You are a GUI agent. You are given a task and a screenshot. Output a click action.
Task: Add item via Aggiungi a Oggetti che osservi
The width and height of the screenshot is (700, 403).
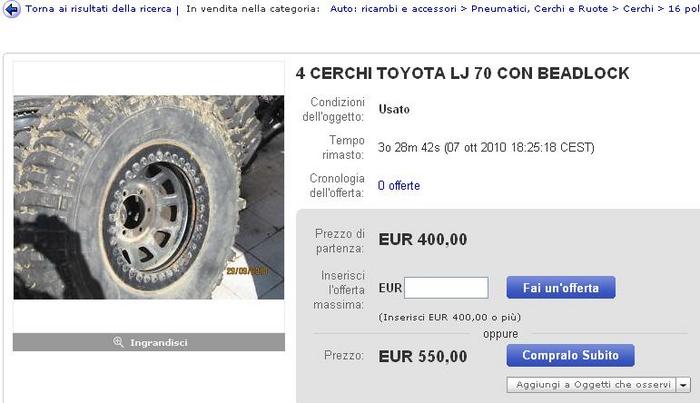(x=592, y=385)
